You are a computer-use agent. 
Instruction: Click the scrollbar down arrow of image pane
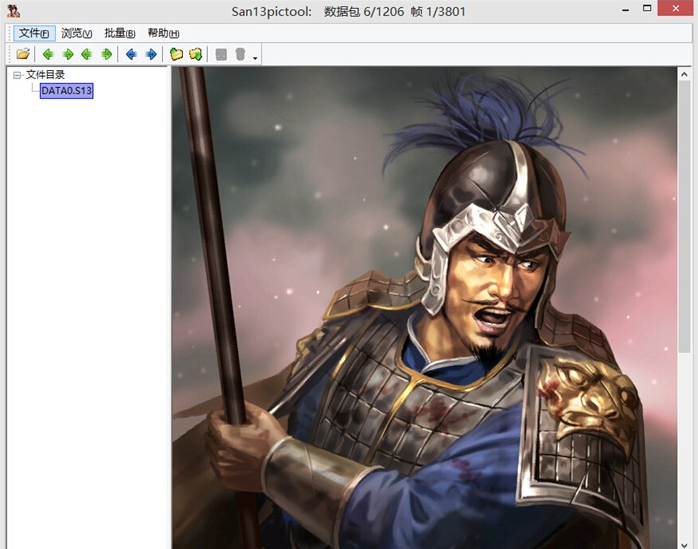684,544
